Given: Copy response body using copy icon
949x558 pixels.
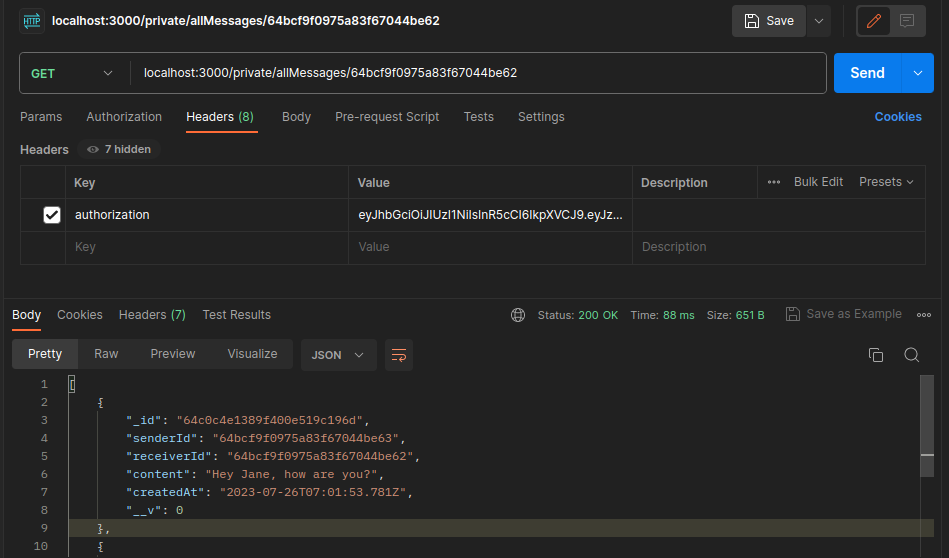Looking at the screenshot, I should 876,355.
